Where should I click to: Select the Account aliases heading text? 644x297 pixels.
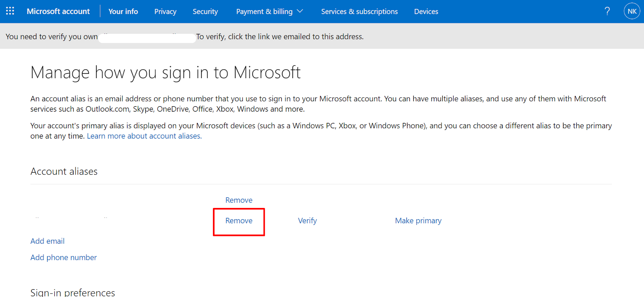[64, 171]
